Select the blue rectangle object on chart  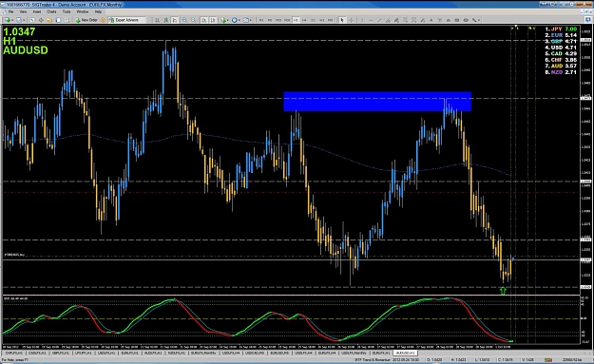coord(377,102)
